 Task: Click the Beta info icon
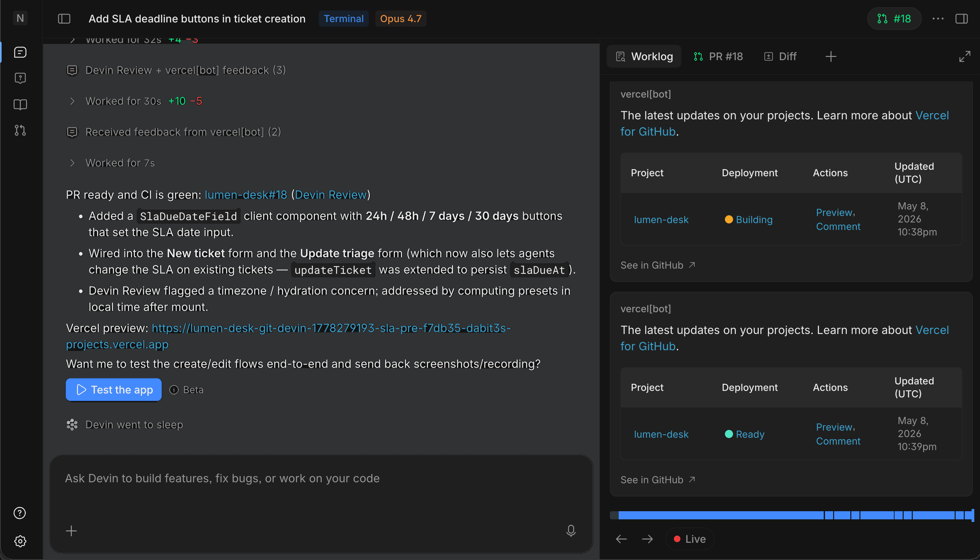(x=174, y=390)
